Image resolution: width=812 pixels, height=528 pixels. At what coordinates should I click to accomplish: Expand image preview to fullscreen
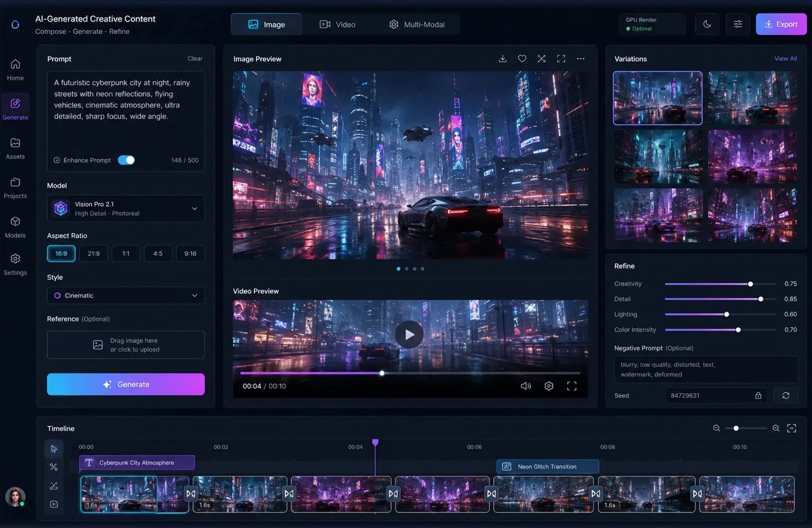coord(561,58)
